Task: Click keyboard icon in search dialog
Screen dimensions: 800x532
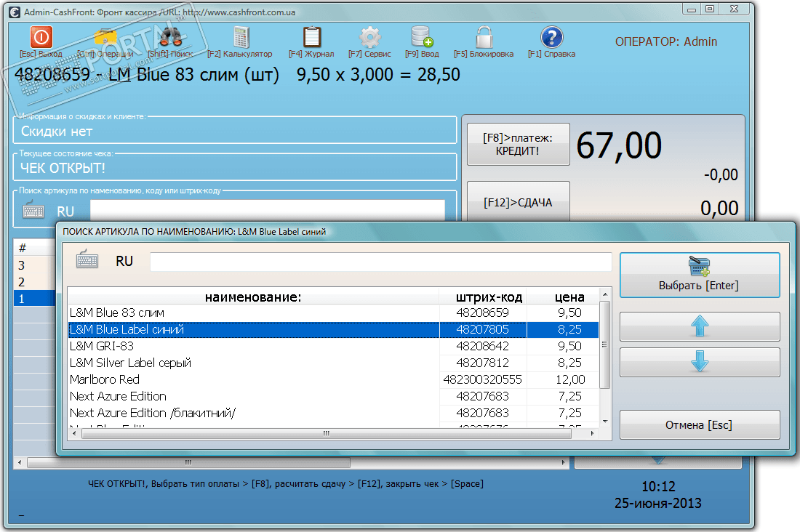Action: pyautogui.click(x=87, y=259)
